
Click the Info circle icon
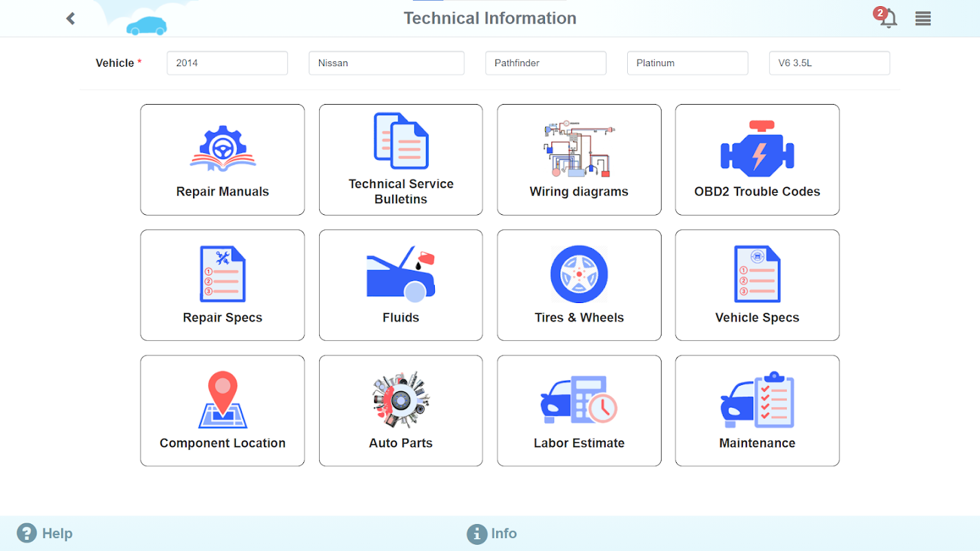(x=477, y=534)
